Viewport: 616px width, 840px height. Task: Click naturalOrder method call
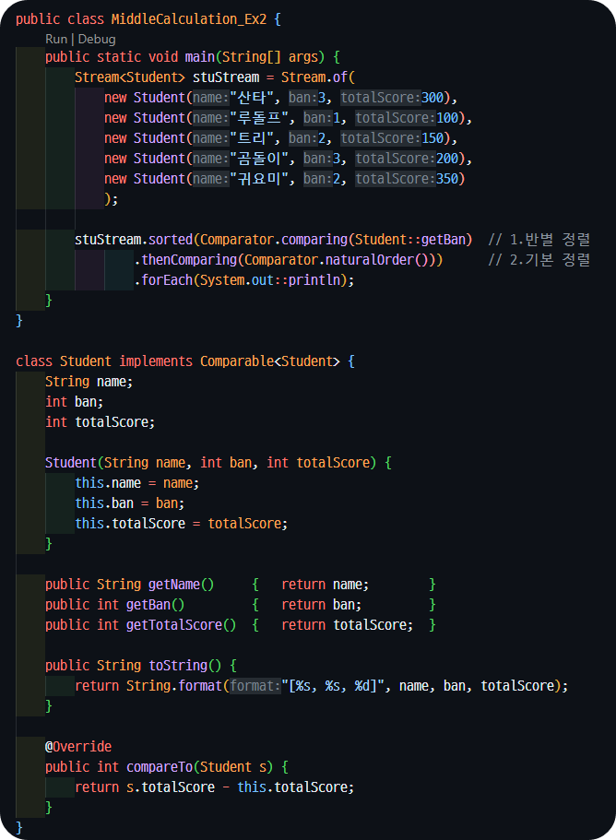click(370, 260)
